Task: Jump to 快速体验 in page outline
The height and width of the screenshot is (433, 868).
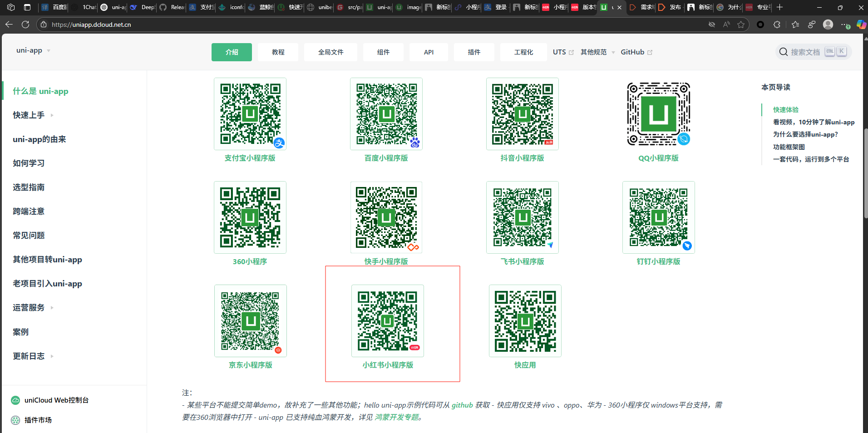Action: [786, 110]
